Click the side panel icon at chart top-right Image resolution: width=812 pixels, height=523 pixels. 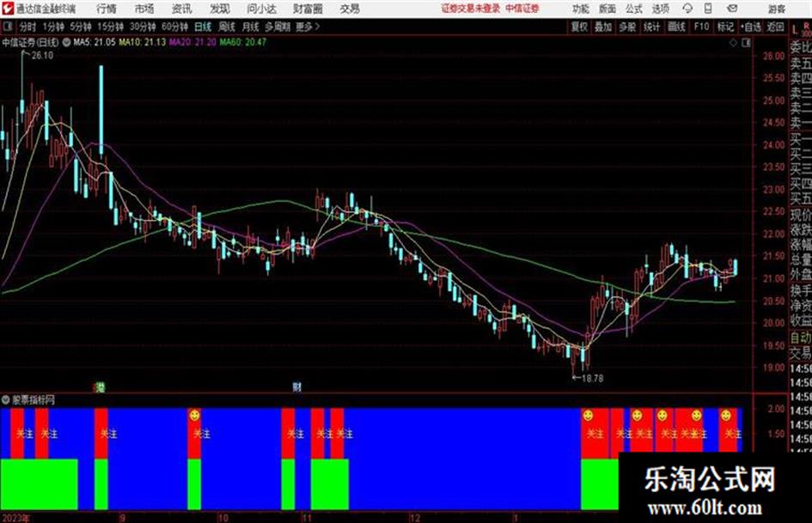(x=746, y=42)
